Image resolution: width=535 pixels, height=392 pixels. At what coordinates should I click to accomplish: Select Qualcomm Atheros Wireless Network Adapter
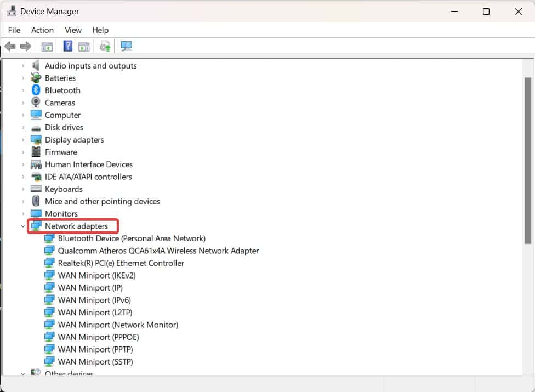tap(158, 251)
